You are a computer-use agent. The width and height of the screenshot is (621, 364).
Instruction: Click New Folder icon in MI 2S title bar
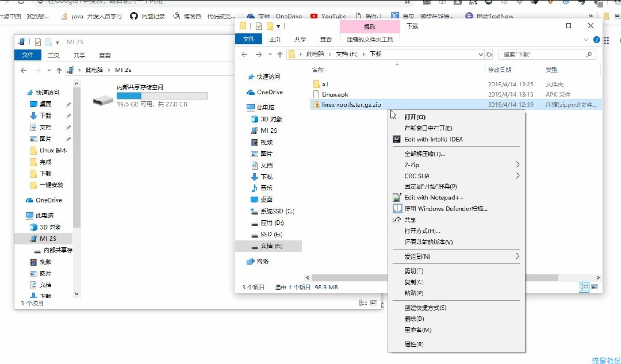(48, 41)
